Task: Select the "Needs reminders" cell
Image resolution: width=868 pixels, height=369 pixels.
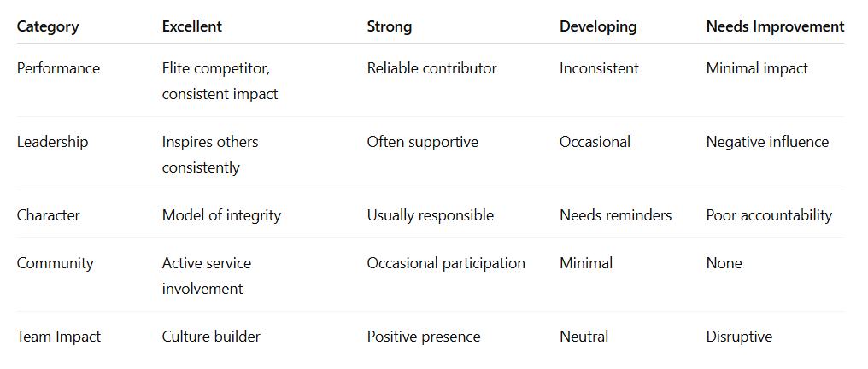Action: tap(615, 215)
